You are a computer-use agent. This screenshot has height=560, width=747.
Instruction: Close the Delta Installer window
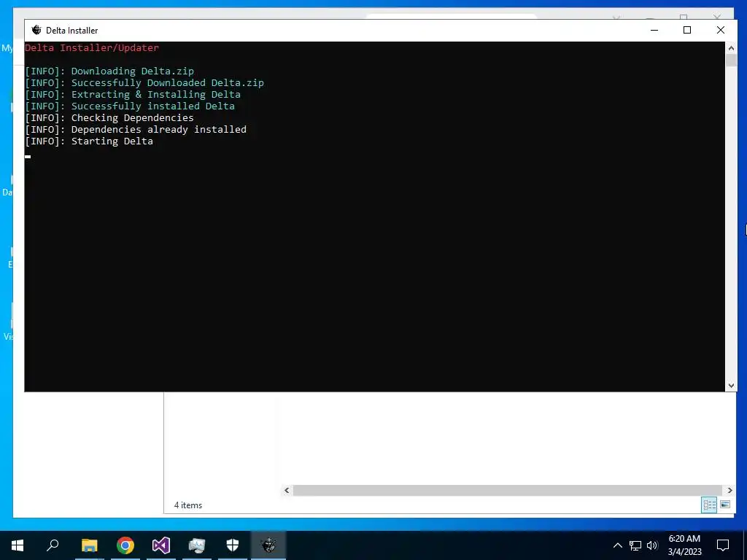[720, 30]
